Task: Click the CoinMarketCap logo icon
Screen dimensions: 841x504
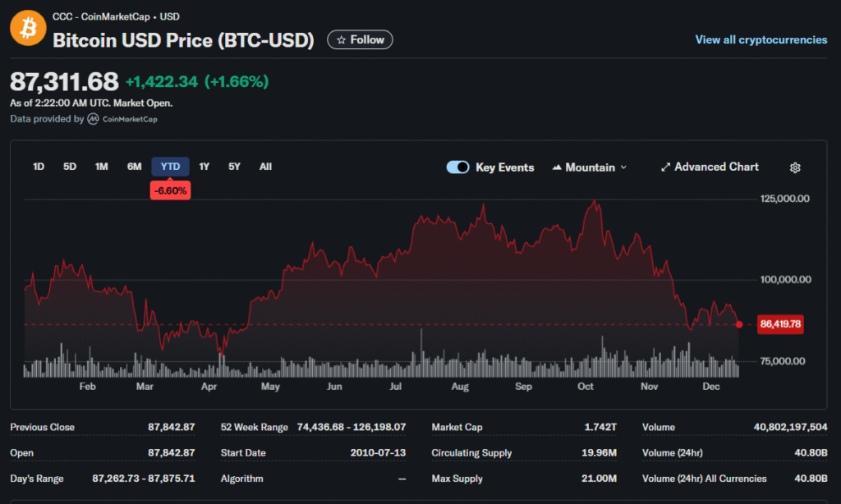Action: (x=94, y=119)
